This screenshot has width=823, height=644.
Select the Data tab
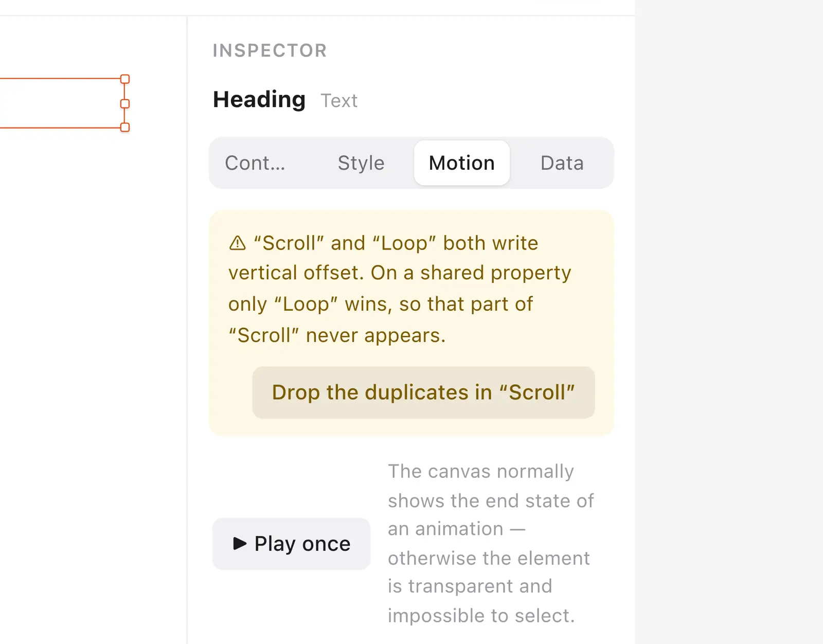562,163
